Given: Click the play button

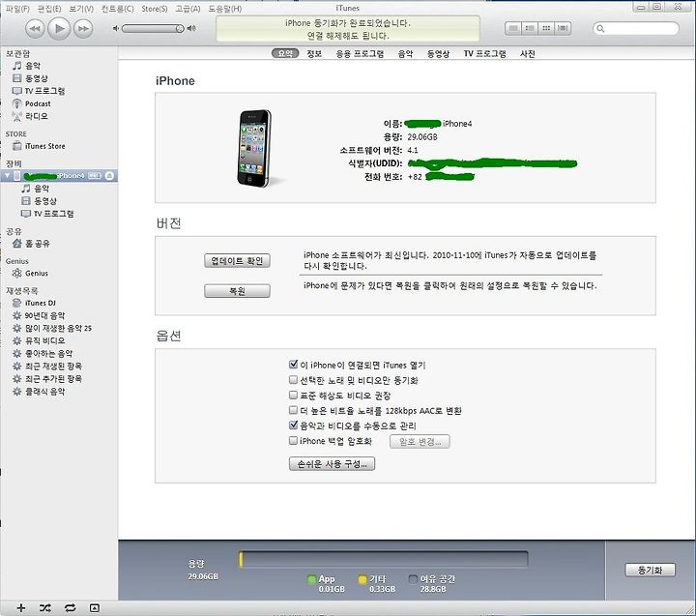Looking at the screenshot, I should tap(59, 29).
